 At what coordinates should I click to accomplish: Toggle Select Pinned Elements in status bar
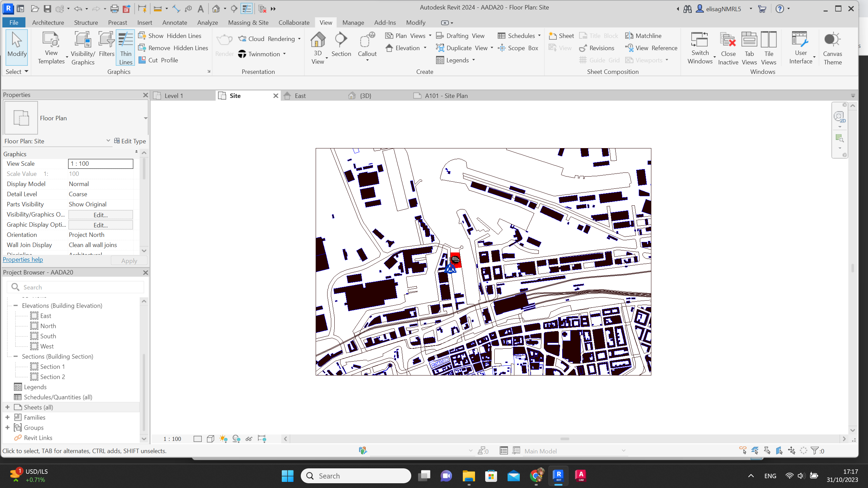pos(767,451)
